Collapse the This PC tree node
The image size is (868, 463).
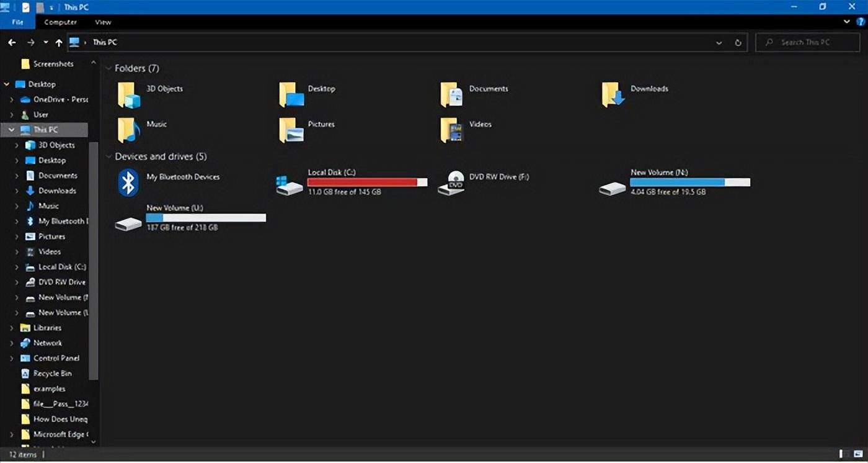pyautogui.click(x=12, y=130)
